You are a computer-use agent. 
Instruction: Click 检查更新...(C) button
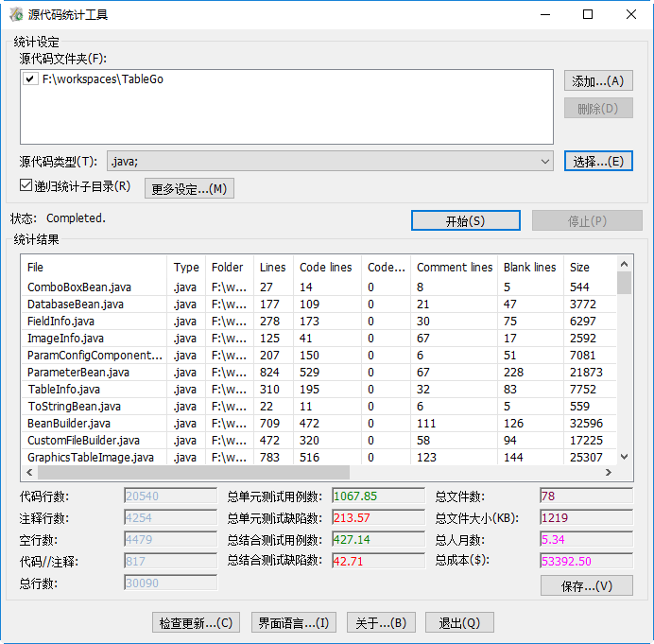196,622
